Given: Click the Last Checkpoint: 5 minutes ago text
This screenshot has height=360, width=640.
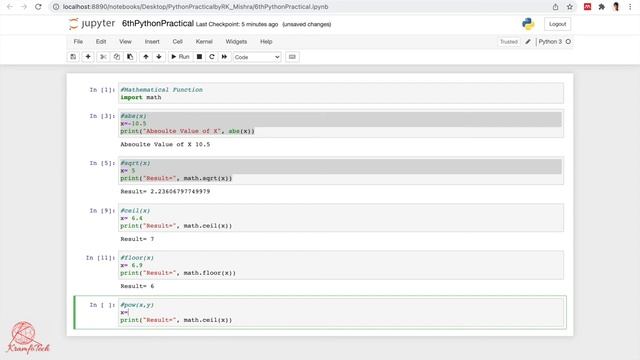Looking at the screenshot, I should (x=237, y=24).
